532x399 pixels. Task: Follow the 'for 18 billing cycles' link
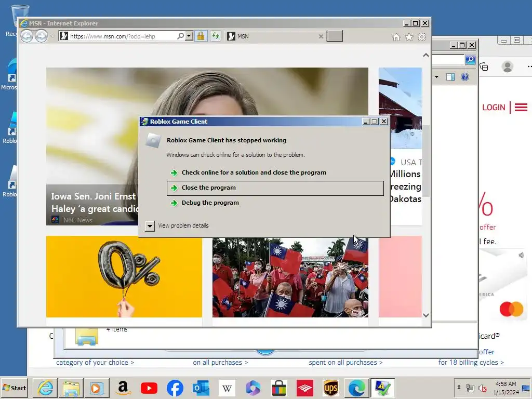click(x=471, y=362)
